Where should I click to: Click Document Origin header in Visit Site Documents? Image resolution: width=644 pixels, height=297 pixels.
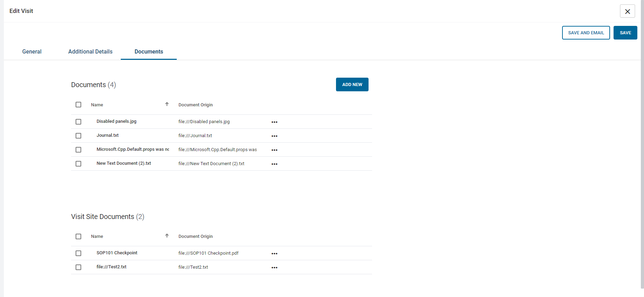click(x=196, y=236)
